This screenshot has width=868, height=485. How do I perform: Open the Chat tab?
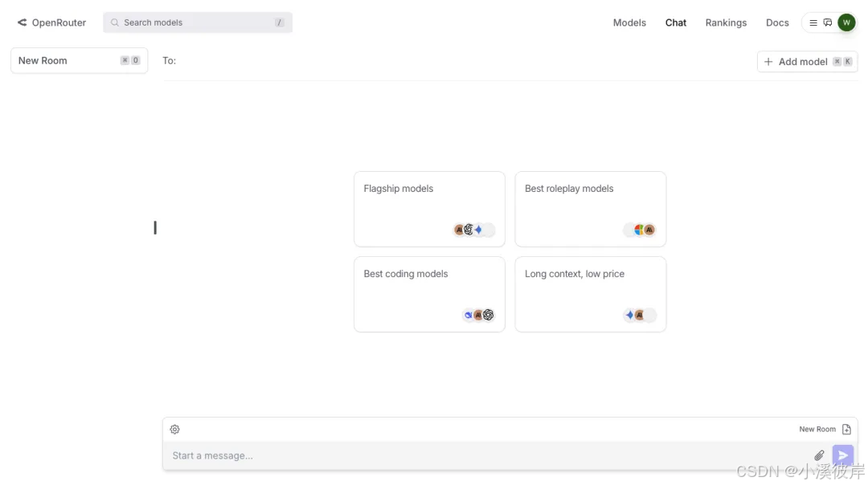click(675, 22)
